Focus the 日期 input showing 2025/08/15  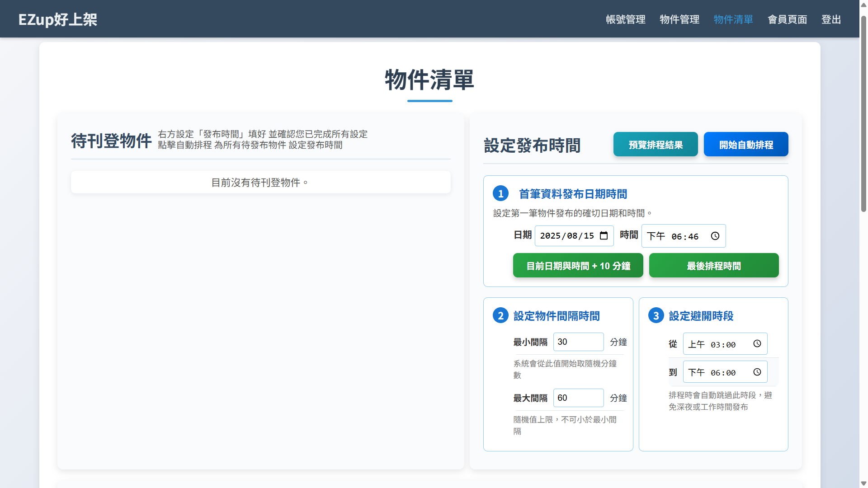tap(574, 236)
